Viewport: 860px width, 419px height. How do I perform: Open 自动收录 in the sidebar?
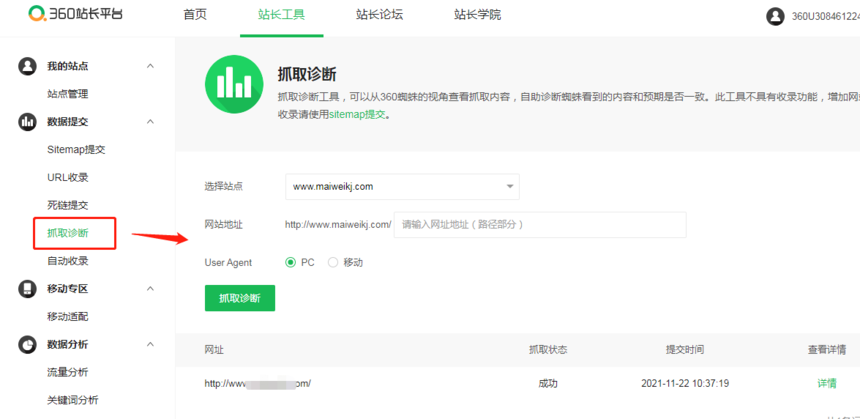click(67, 261)
